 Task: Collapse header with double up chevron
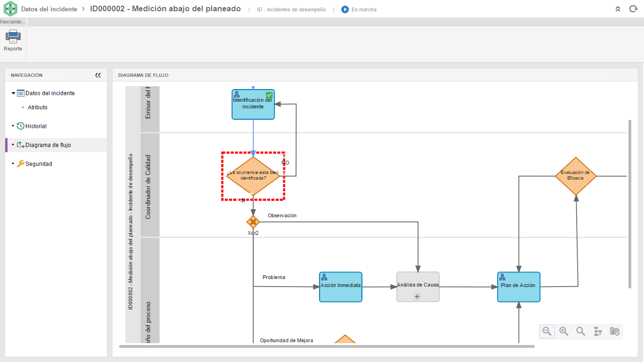pyautogui.click(x=618, y=9)
